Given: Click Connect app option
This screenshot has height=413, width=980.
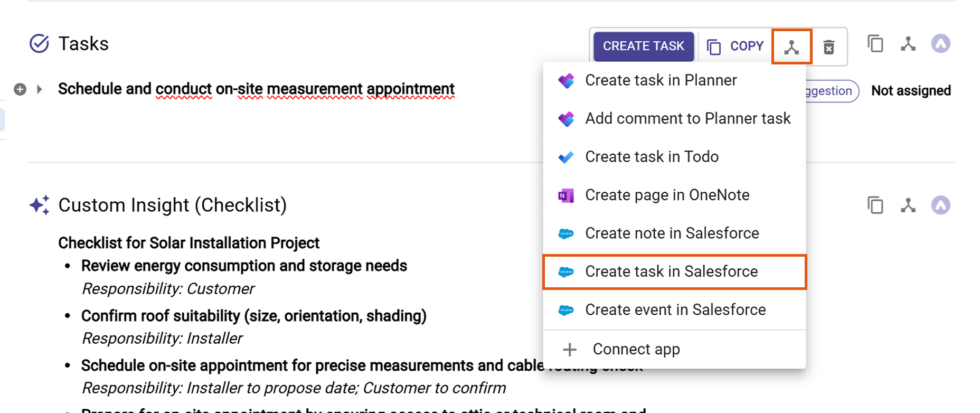Looking at the screenshot, I should tap(636, 349).
